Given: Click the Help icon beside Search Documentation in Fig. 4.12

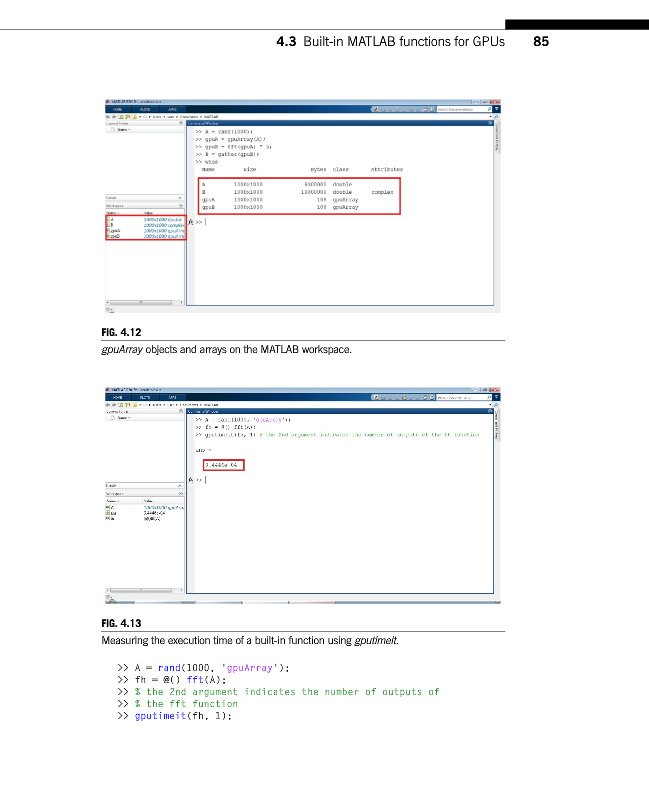Looking at the screenshot, I should point(496,109).
